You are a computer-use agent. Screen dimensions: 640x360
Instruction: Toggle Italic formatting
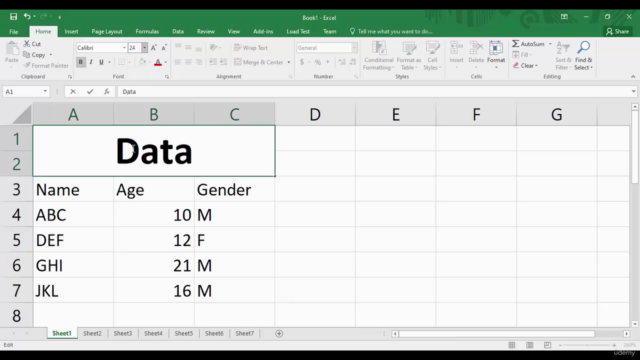(91, 62)
